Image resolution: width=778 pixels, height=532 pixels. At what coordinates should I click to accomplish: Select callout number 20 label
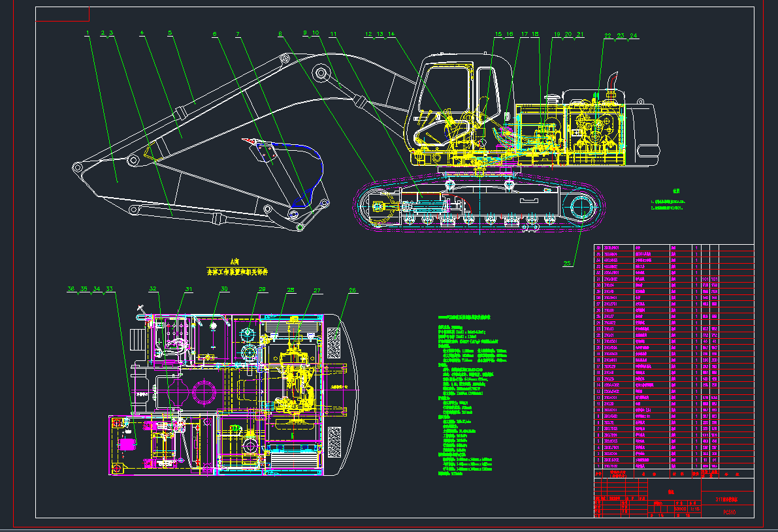[568, 34]
